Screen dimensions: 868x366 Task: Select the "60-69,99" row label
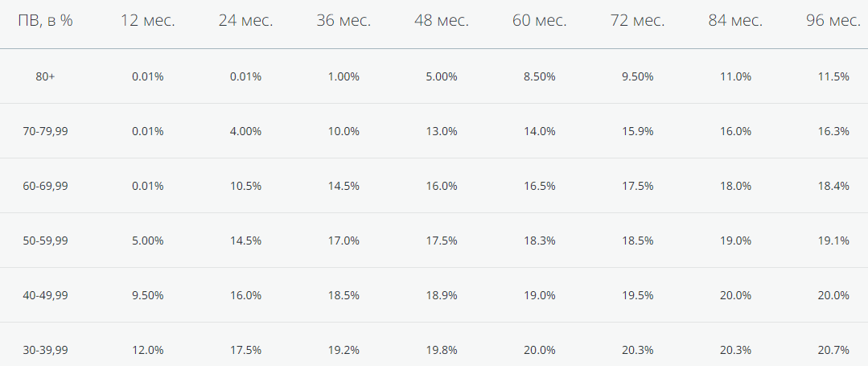pyautogui.click(x=45, y=186)
